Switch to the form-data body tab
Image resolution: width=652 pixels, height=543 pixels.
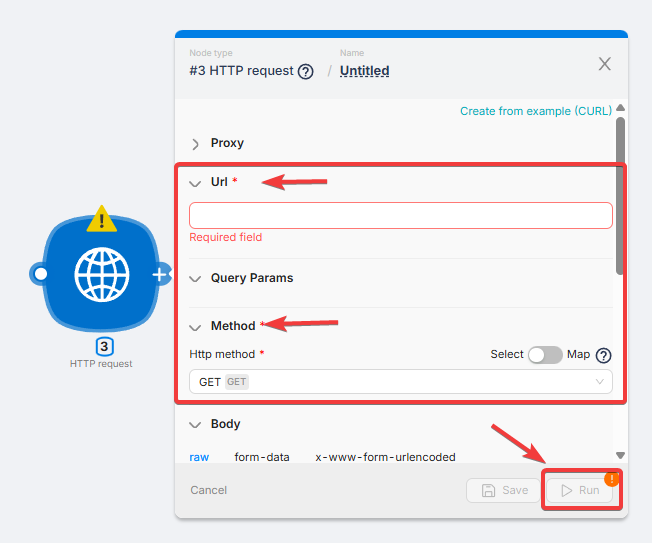pyautogui.click(x=261, y=457)
